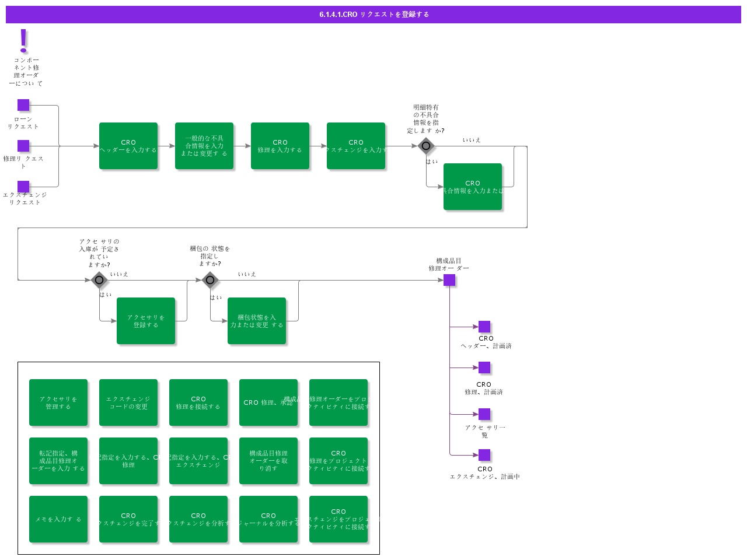Open the CRO 修理、承認 box

268,402
